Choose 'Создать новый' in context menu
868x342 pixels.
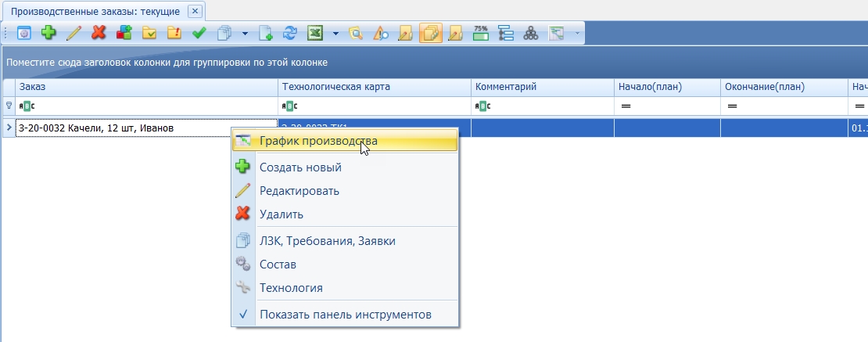[345, 167]
